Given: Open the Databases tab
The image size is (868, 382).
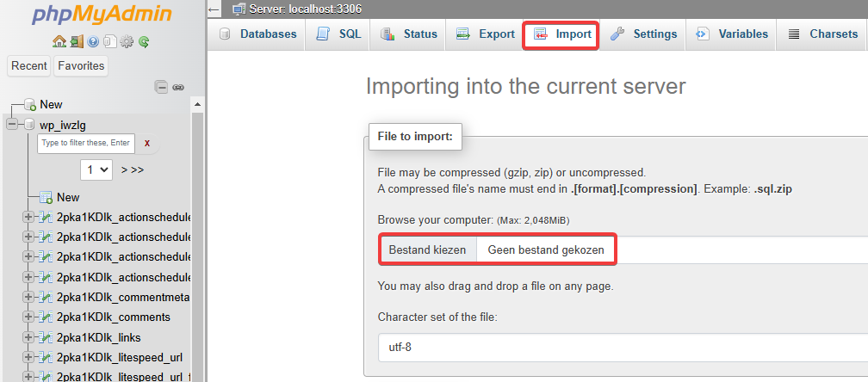Looking at the screenshot, I should point(257,34).
